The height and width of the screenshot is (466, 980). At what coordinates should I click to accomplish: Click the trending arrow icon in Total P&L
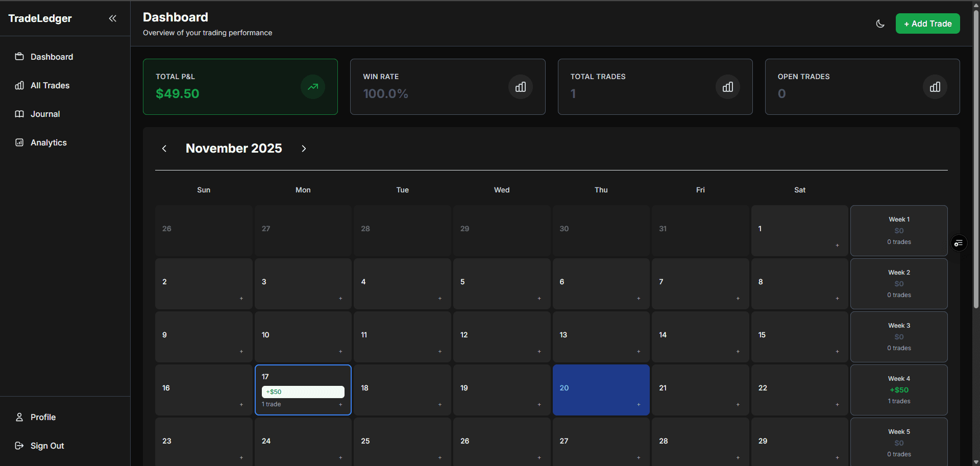click(312, 87)
